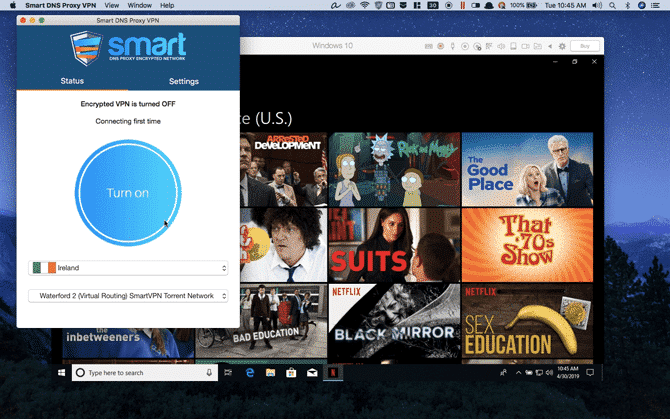Open the View menu in menu bar
This screenshot has height=419, width=670.
point(111,5)
